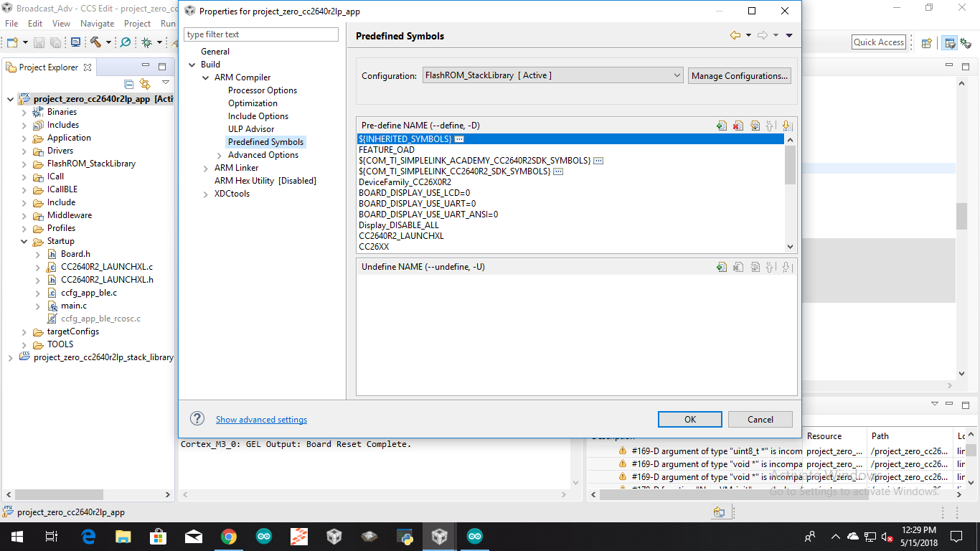Open Project Explorer view menu triangle
Screen dimensions: 980x551
166,83
